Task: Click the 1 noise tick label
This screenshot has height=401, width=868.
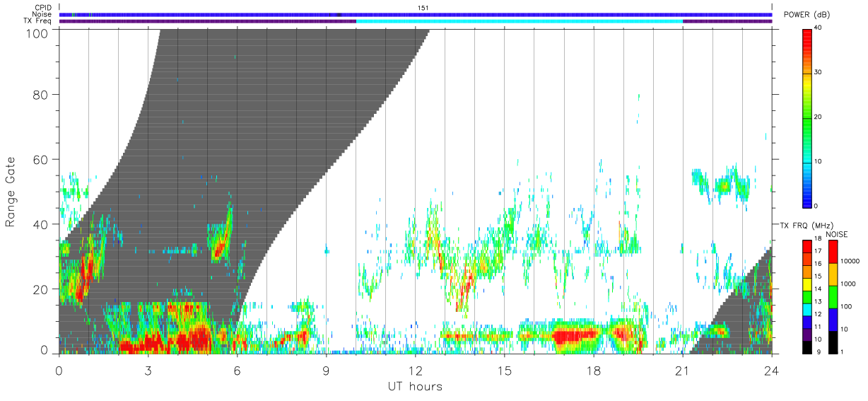Action: coord(842,351)
